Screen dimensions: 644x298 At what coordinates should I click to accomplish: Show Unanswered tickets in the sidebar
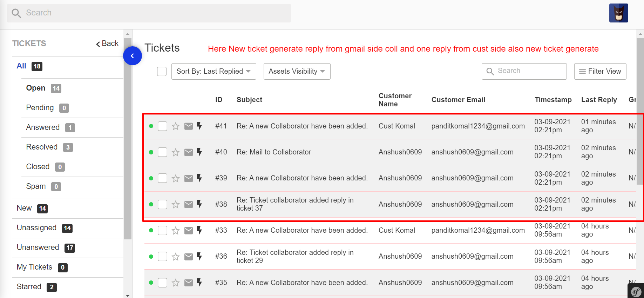[38, 247]
